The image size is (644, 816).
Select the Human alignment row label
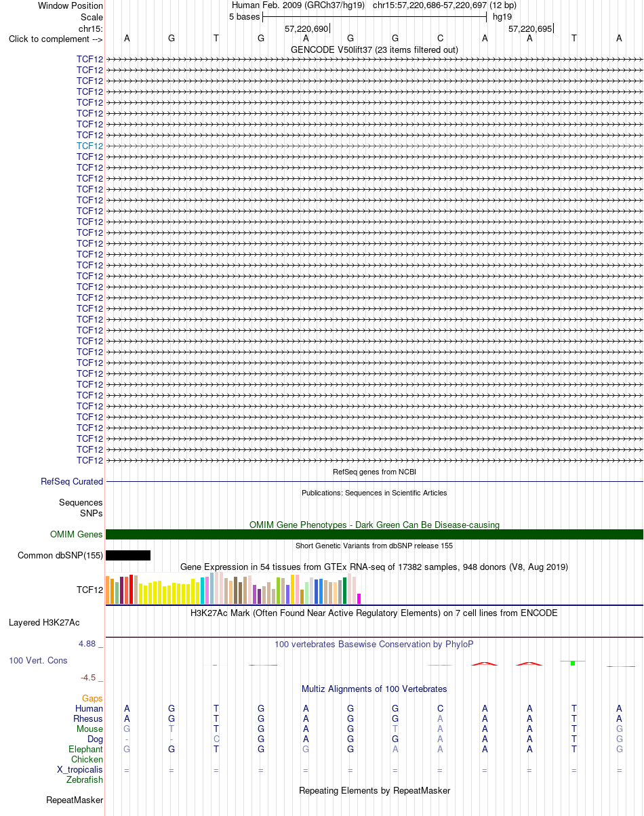tap(89, 708)
